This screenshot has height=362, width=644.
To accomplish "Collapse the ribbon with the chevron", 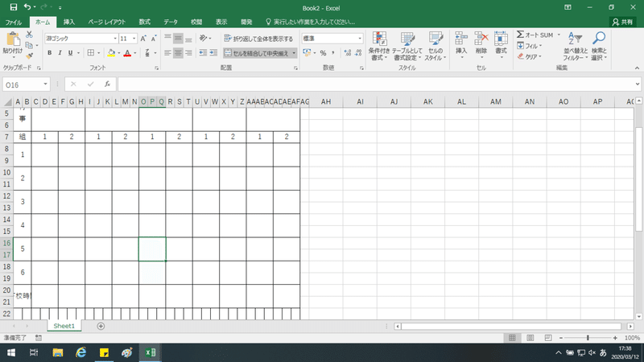I will pos(637,68).
